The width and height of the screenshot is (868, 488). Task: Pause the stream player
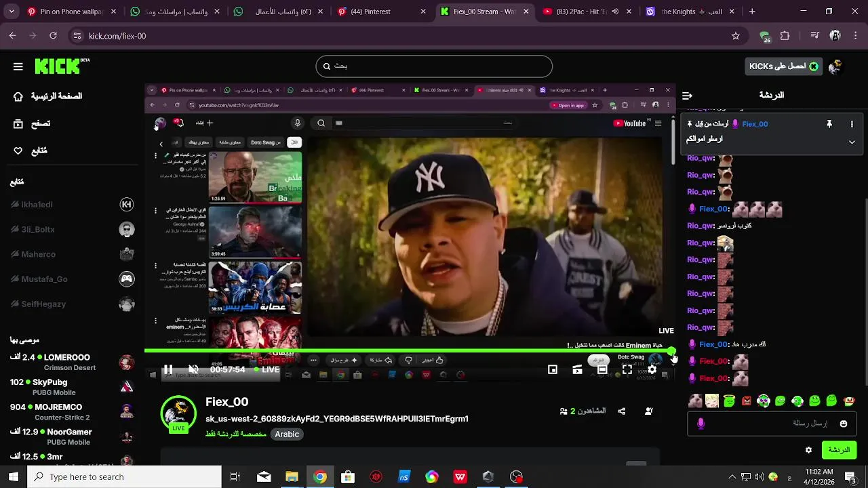[167, 369]
